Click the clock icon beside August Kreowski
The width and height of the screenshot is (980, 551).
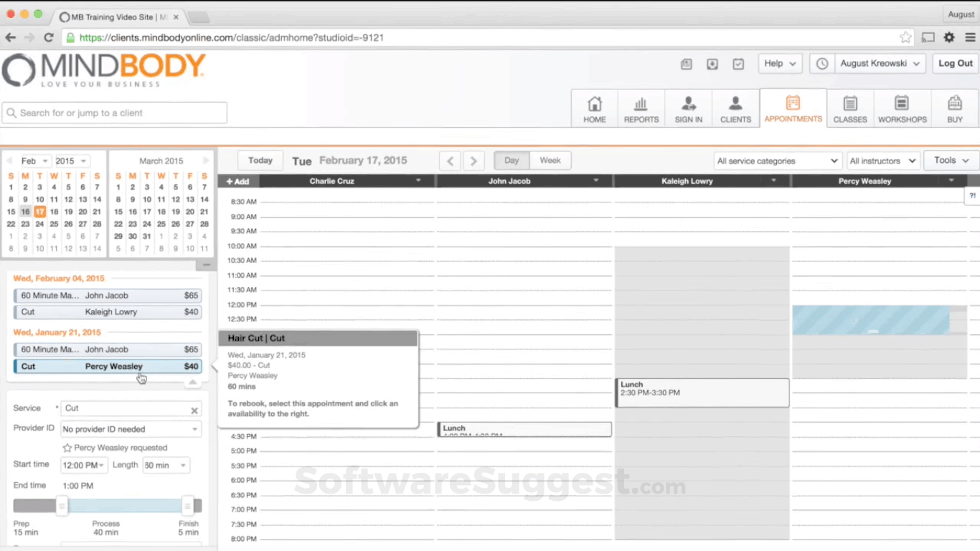[x=822, y=64]
